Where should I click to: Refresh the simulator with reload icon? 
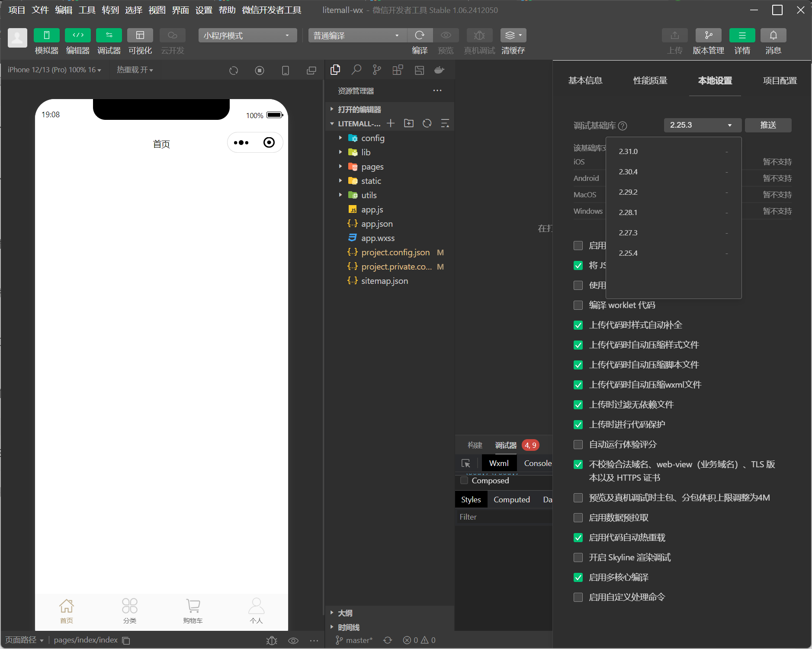[x=234, y=71]
